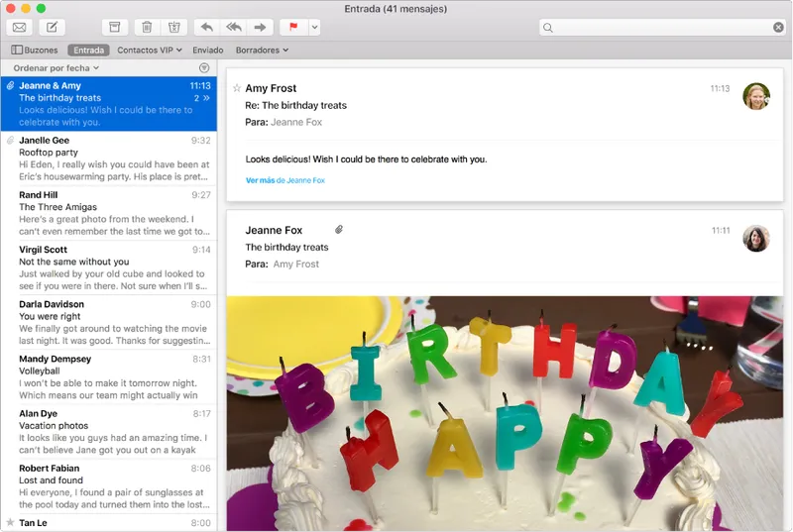Image resolution: width=793 pixels, height=532 pixels.
Task: Select the Jeanne & Amy conversation
Action: (x=109, y=104)
